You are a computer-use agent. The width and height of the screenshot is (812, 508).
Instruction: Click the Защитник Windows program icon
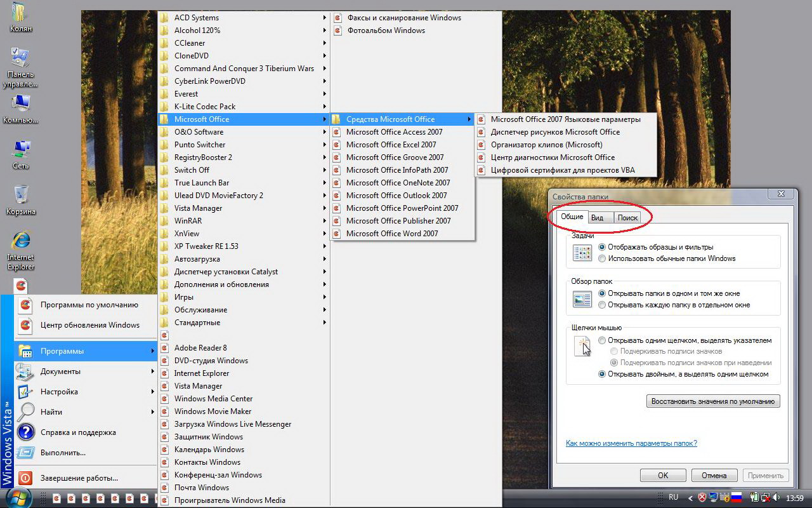(165, 437)
